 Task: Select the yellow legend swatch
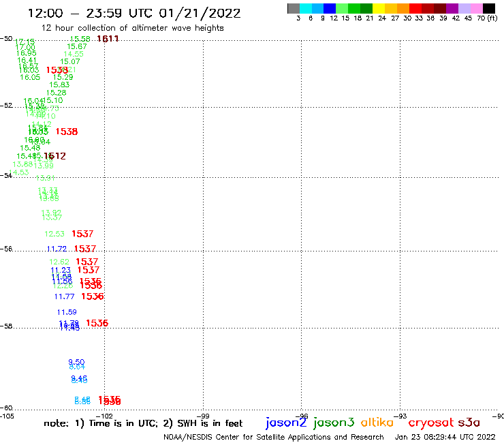click(x=379, y=8)
